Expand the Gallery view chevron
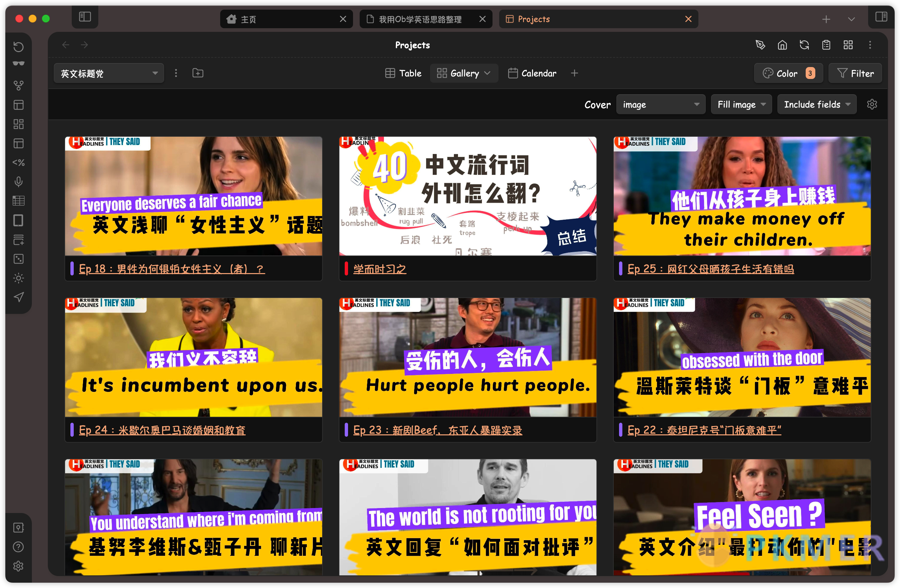Image resolution: width=900 pixels, height=588 pixels. coord(488,73)
